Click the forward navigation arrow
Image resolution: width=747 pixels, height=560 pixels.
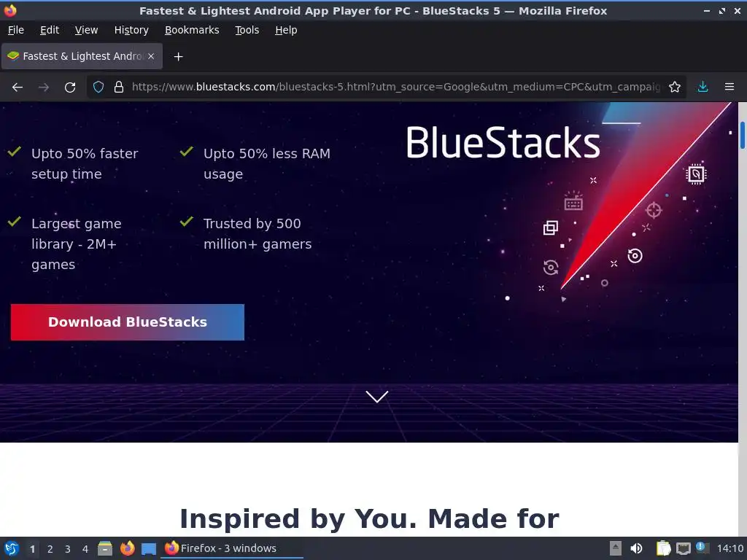click(44, 87)
